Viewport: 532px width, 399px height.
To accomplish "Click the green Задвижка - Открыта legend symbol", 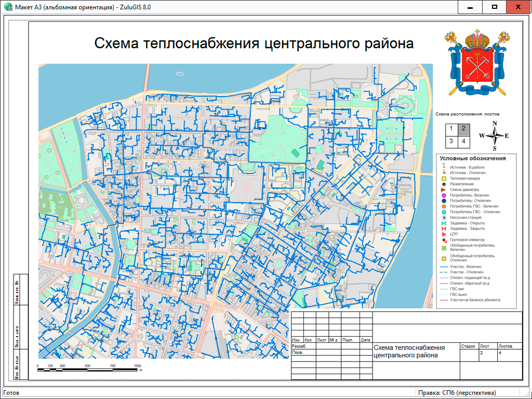I will click(x=444, y=223).
